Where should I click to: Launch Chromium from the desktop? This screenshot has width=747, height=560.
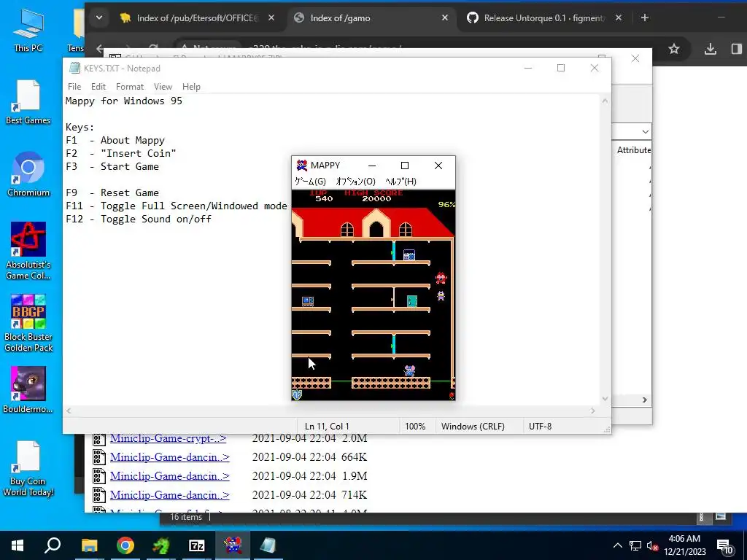pos(28,174)
